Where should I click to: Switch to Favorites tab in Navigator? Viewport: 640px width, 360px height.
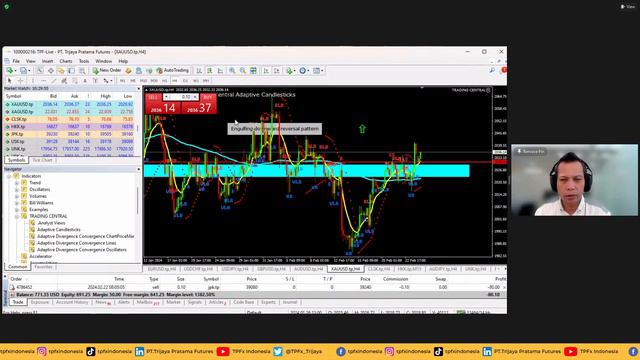(x=43, y=267)
